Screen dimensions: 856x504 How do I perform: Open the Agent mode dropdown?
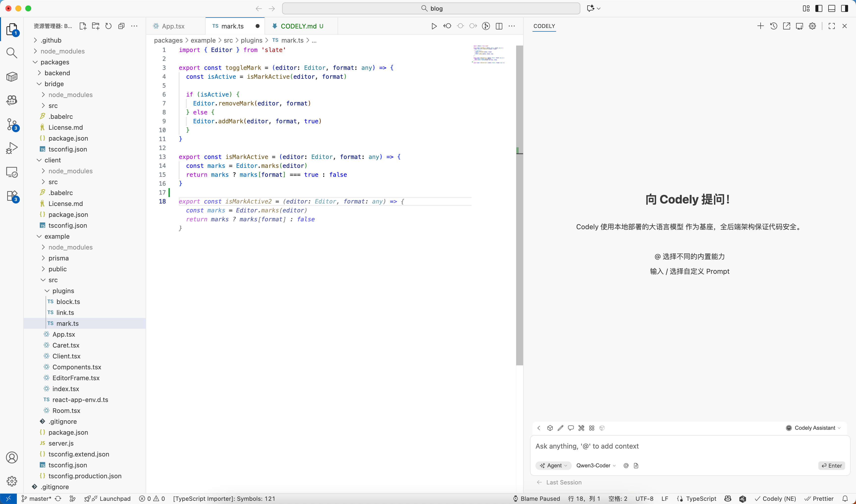[x=554, y=465]
